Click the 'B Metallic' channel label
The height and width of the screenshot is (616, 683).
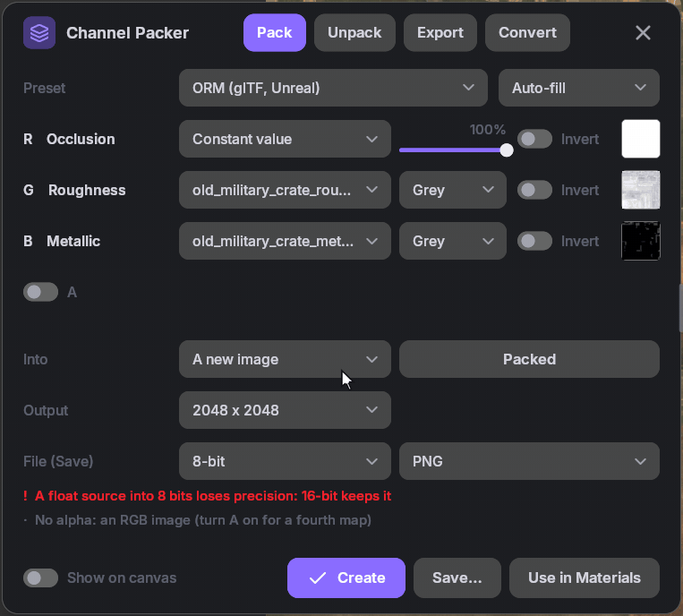pyautogui.click(x=62, y=241)
